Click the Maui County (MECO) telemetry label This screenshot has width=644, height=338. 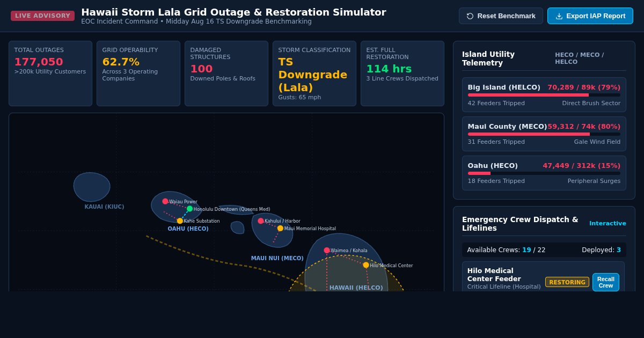point(507,127)
